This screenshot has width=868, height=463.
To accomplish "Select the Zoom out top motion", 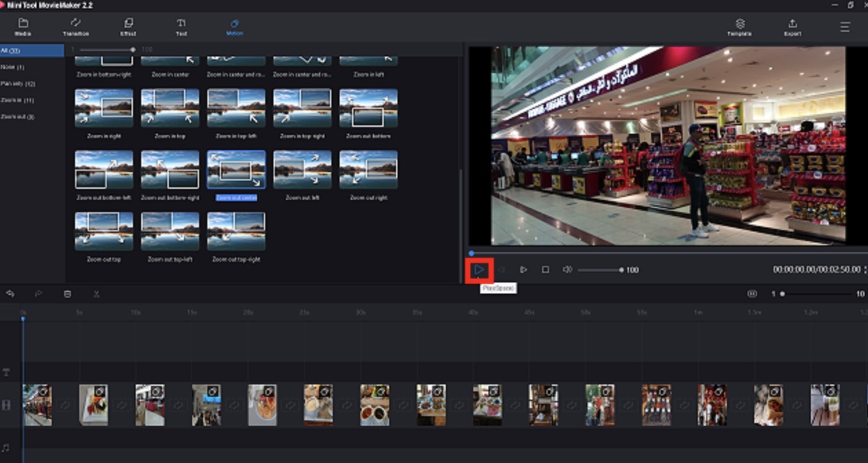I will pos(104,231).
